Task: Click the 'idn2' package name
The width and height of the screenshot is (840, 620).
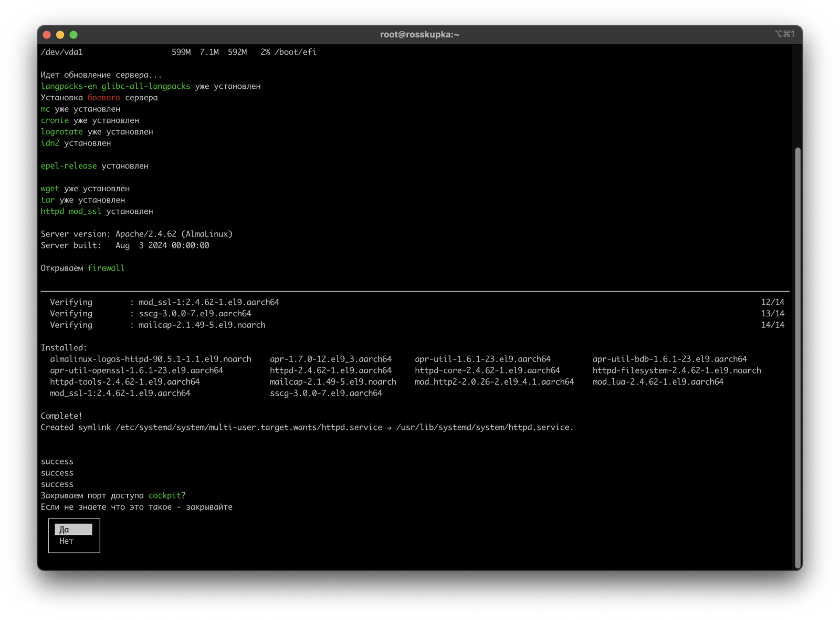Action: pos(50,143)
